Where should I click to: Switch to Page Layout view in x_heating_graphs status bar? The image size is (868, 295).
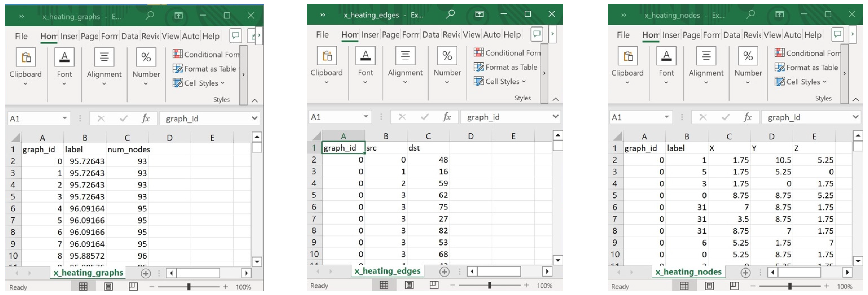pos(108,287)
